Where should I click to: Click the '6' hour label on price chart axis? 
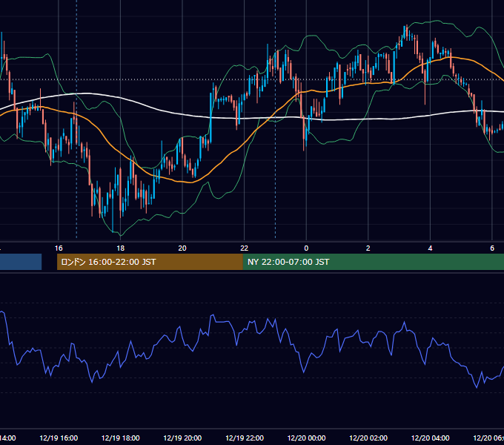[492, 248]
